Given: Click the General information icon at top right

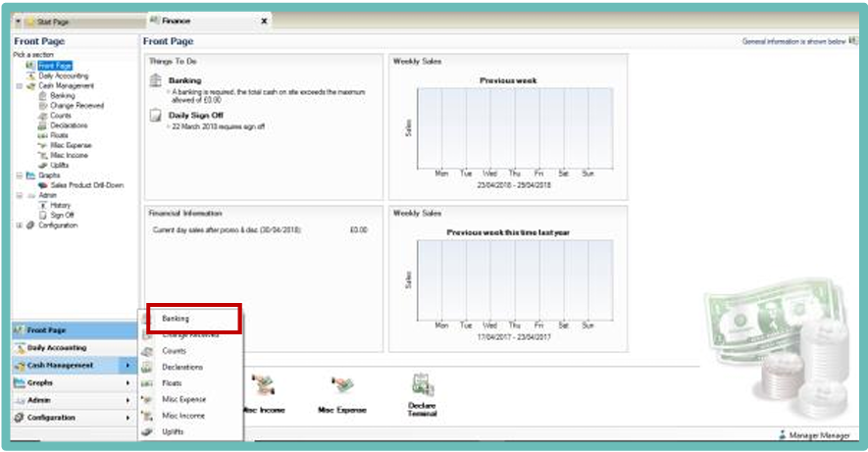Looking at the screenshot, I should click(852, 41).
